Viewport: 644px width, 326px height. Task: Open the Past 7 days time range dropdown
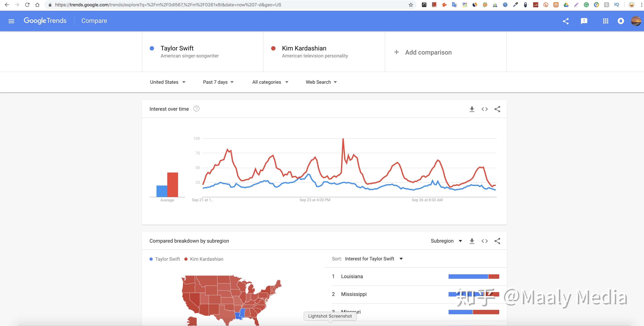click(218, 82)
